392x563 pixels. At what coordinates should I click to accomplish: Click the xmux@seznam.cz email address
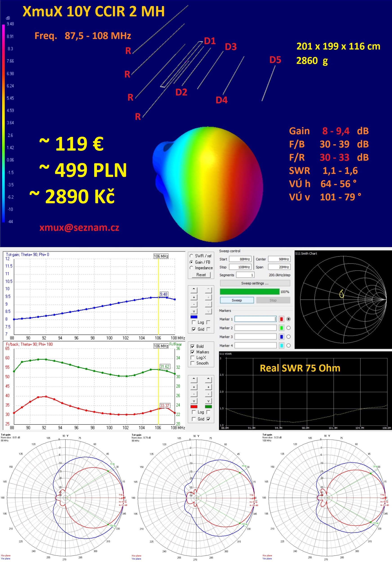click(79, 228)
